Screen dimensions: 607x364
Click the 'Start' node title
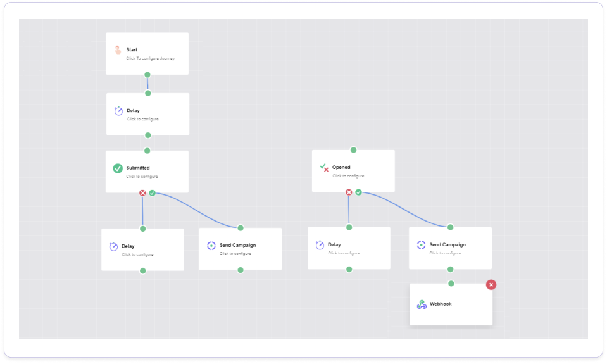(132, 50)
